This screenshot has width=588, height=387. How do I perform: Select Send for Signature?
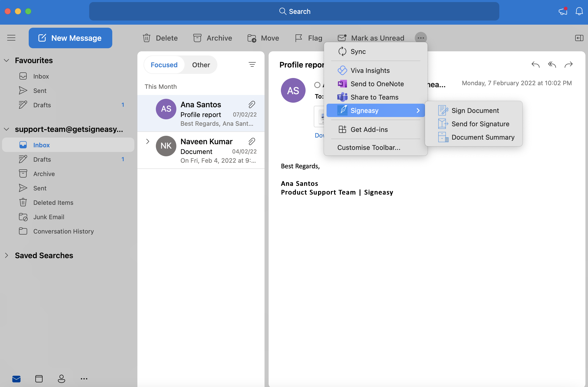474,124
